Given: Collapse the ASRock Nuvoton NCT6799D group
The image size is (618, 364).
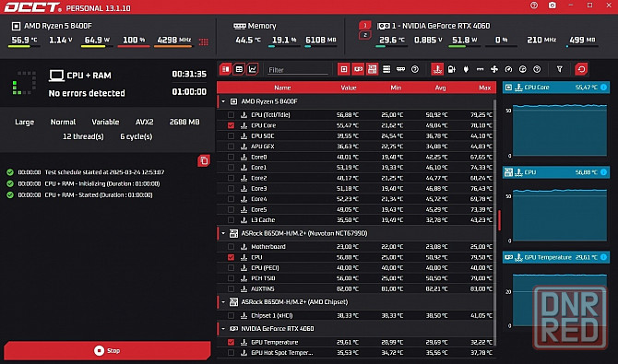Looking at the screenshot, I should pos(223,233).
